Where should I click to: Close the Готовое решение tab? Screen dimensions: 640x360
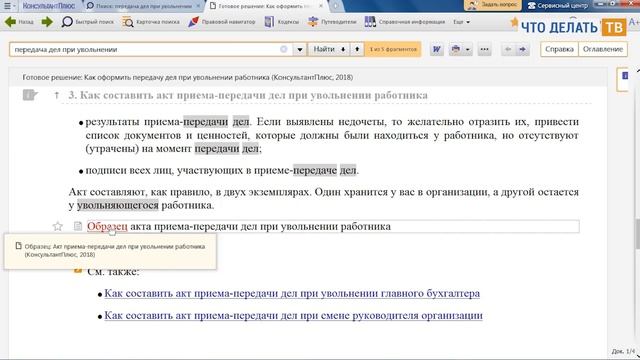pyautogui.click(x=321, y=6)
